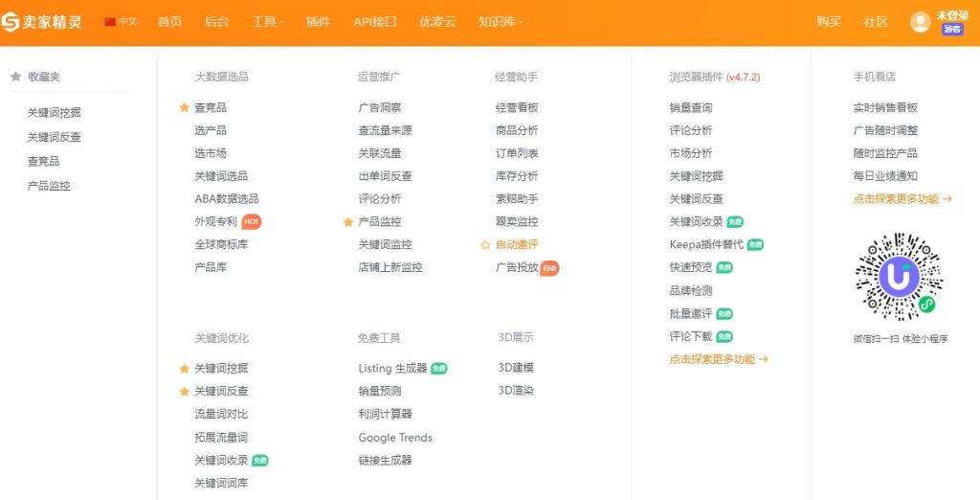Open 拓展流量词

click(221, 438)
